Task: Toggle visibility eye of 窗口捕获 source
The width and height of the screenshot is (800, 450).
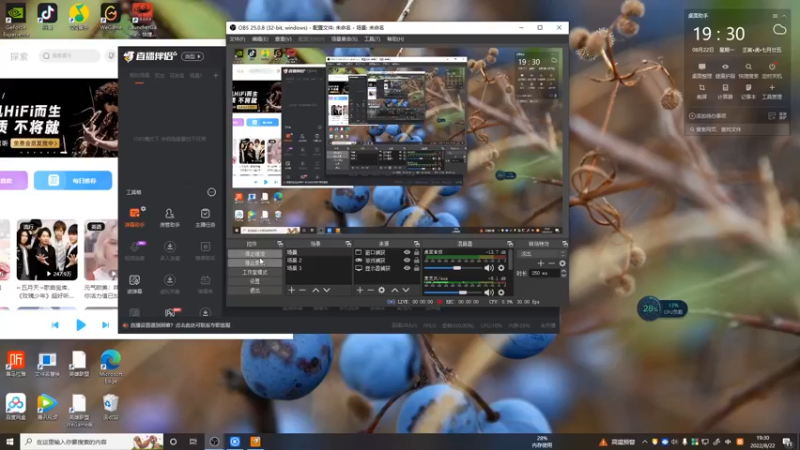Action: tap(407, 252)
